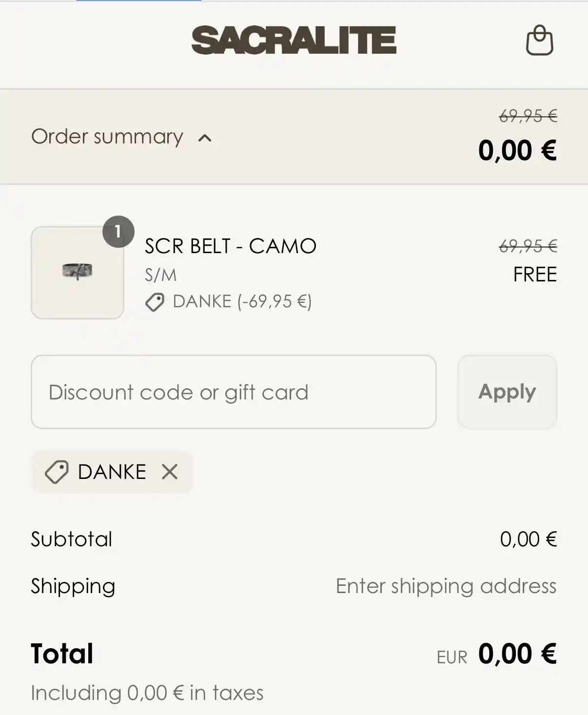Click the DANKE tag icon chip
588x715 pixels.
[57, 472]
